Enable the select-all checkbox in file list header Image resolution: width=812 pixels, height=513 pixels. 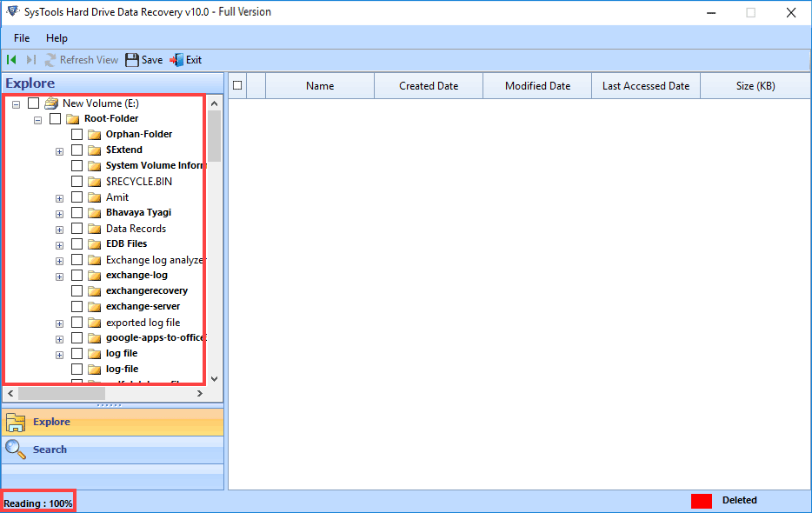click(x=236, y=85)
